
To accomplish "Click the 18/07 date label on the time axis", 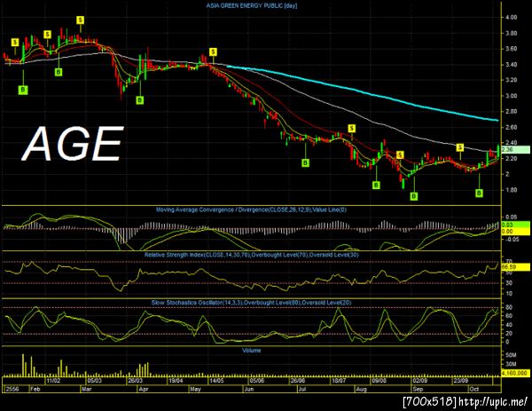I will (x=339, y=381).
